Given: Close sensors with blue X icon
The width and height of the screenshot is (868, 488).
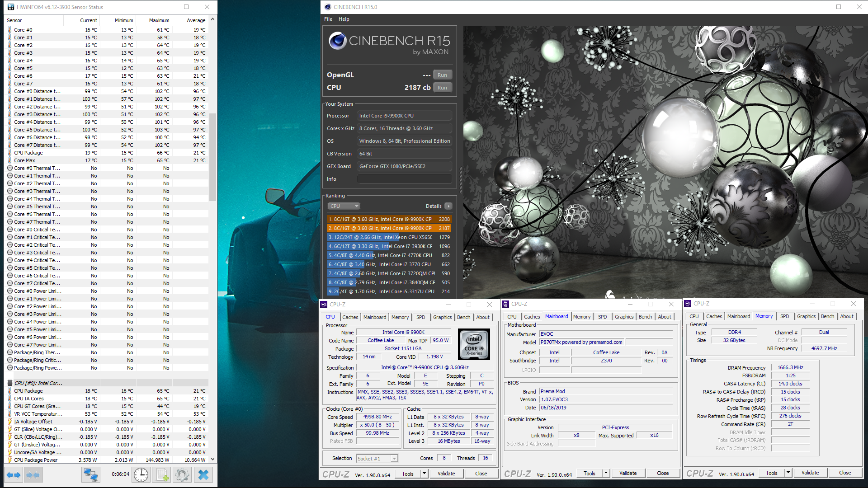Looking at the screenshot, I should pyautogui.click(x=203, y=475).
